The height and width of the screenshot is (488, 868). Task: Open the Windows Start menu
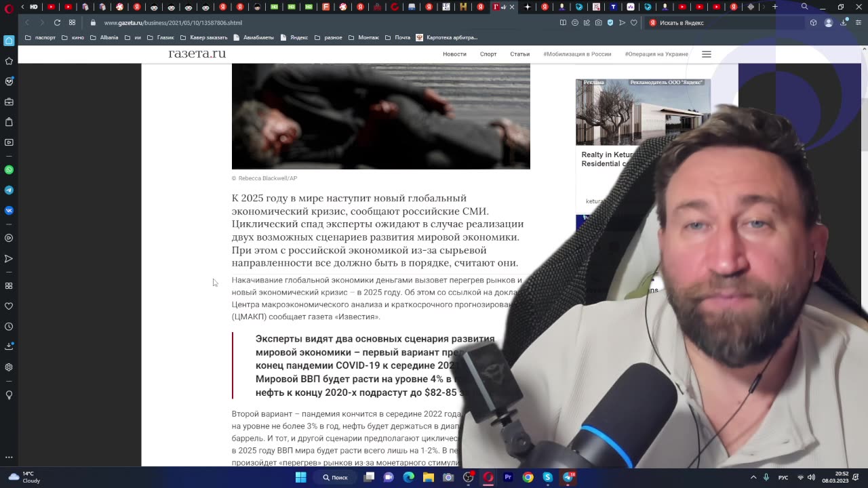pyautogui.click(x=300, y=477)
